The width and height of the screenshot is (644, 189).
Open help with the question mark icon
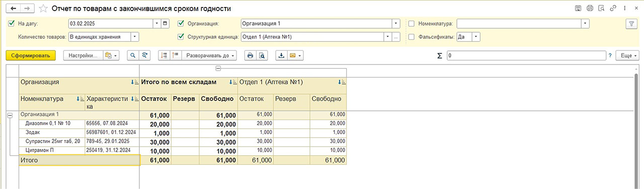(x=610, y=55)
